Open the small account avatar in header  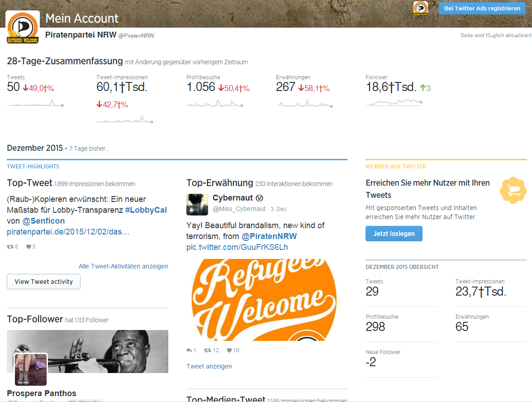420,9
